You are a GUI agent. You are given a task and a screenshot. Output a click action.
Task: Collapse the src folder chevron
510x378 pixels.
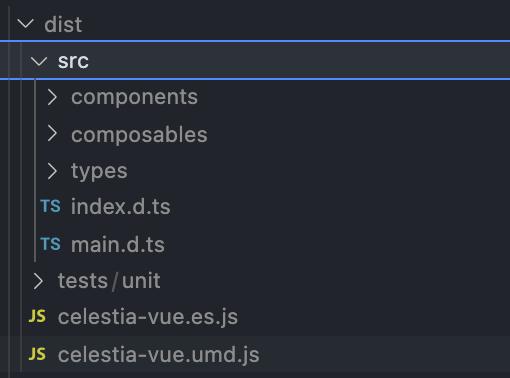pyautogui.click(x=39, y=61)
